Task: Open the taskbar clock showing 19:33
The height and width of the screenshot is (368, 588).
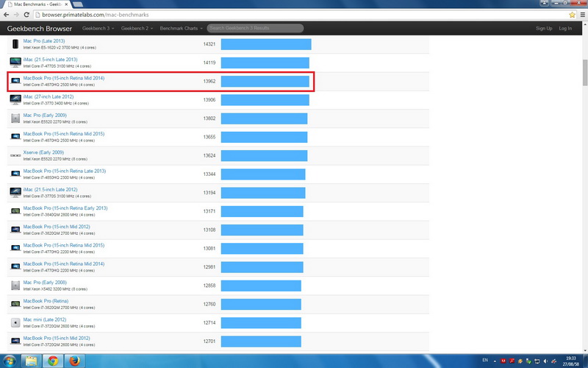Action: pyautogui.click(x=570, y=361)
